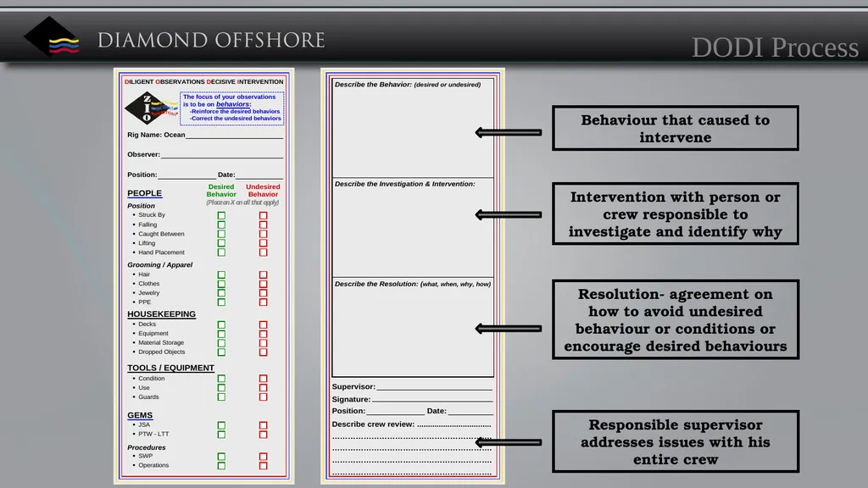Click the Signature blank line
The width and height of the screenshot is (868, 488).
coord(431,400)
